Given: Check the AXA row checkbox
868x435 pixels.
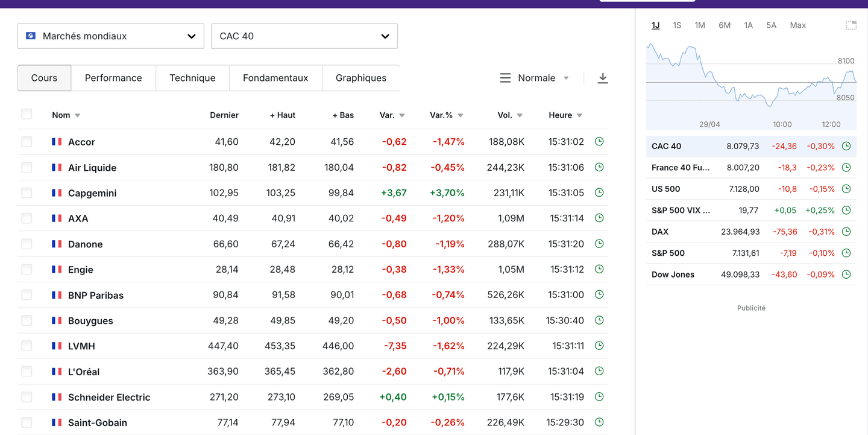Looking at the screenshot, I should (x=27, y=218).
